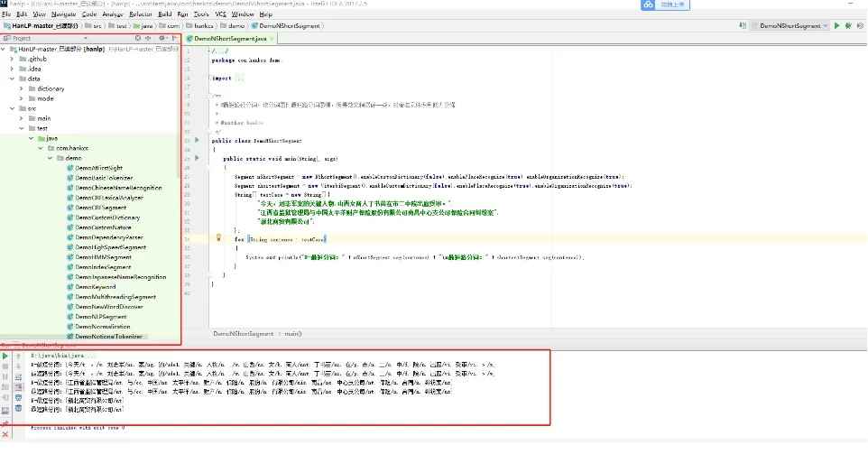Collapse the HanLP-master project root

tap(4, 49)
